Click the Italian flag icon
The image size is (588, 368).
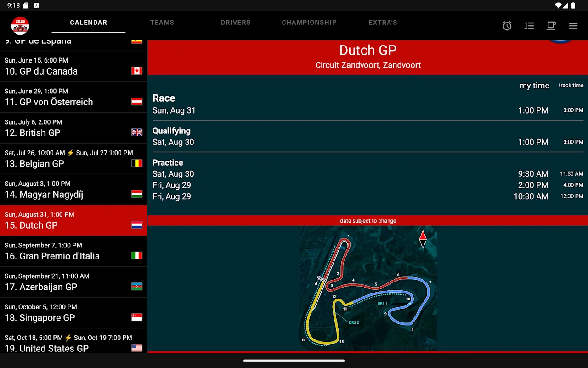click(x=137, y=256)
